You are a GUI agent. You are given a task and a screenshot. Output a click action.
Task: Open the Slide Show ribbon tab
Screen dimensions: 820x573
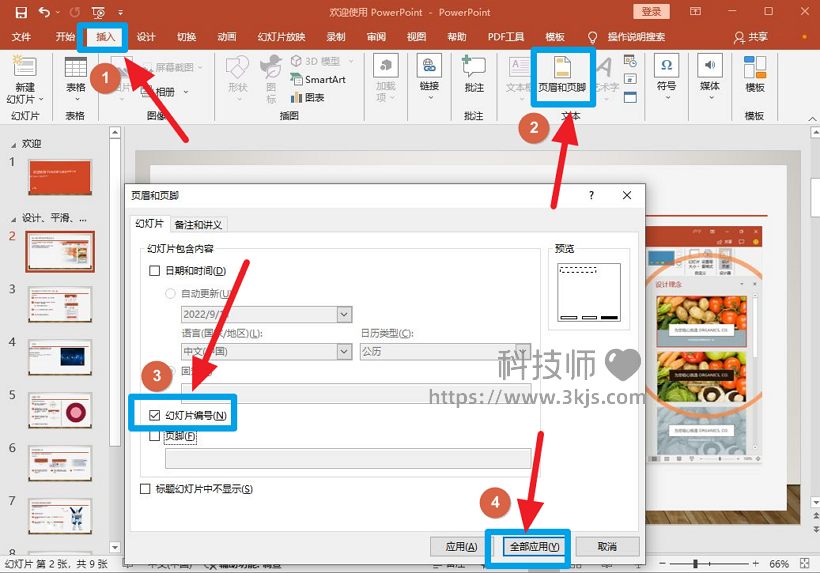[281, 37]
